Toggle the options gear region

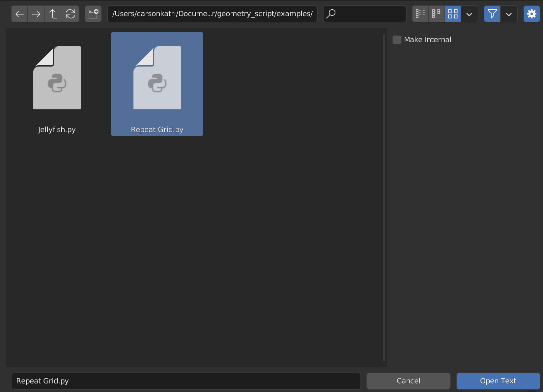(x=531, y=14)
